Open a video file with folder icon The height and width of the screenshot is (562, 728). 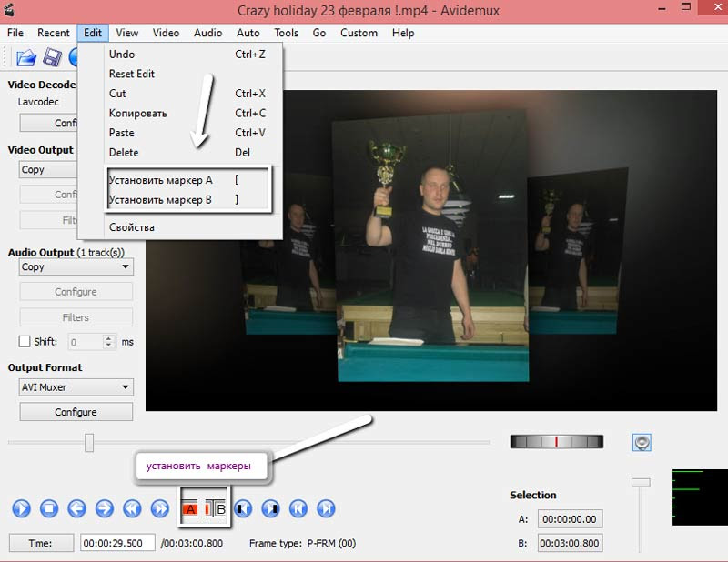25,58
